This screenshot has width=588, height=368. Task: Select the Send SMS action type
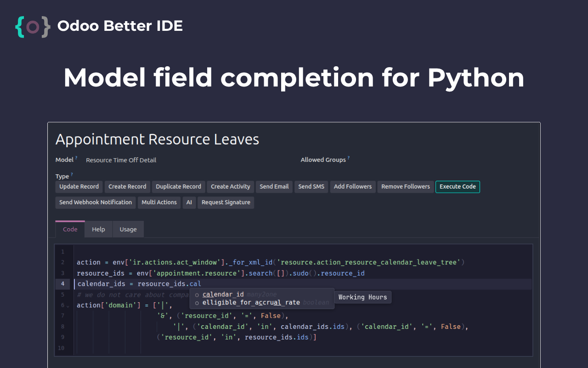(x=311, y=187)
